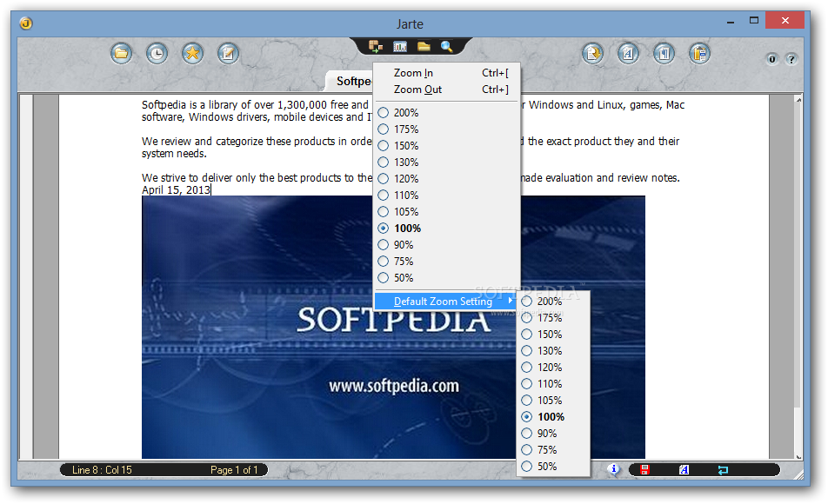828x504 pixels.
Task: Click the document arrow round icon
Action: [x=593, y=53]
